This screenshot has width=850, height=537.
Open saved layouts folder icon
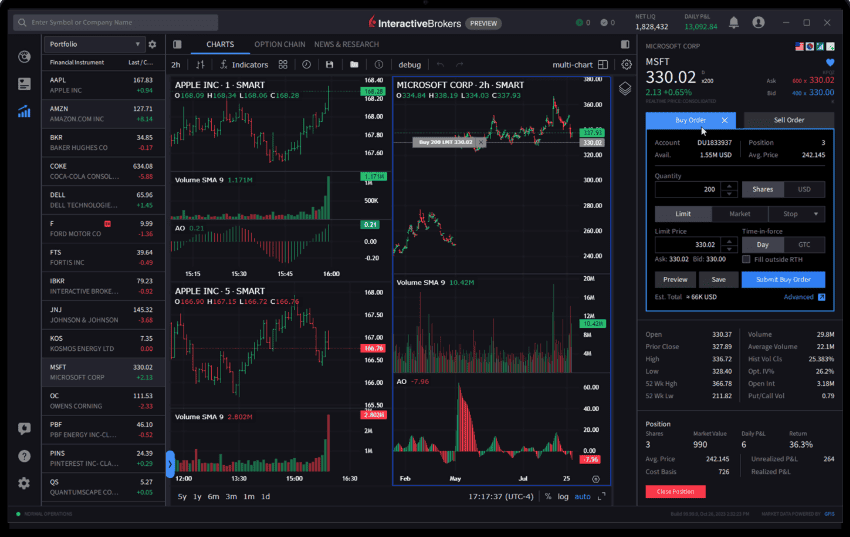[x=354, y=64]
